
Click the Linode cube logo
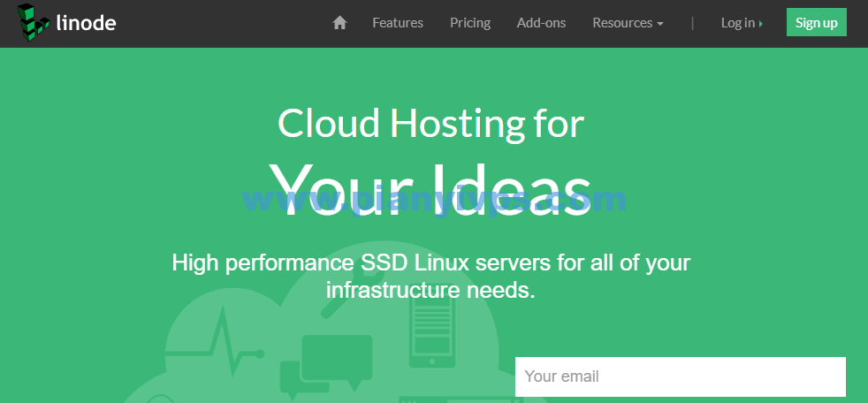coord(34,21)
